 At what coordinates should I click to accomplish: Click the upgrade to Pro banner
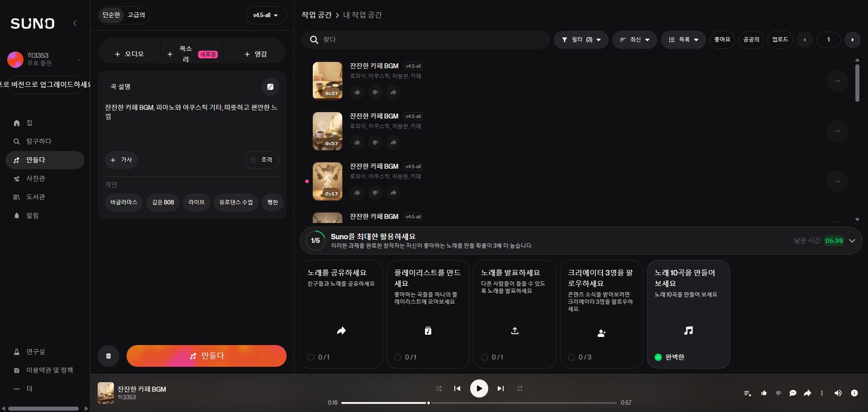(x=45, y=85)
